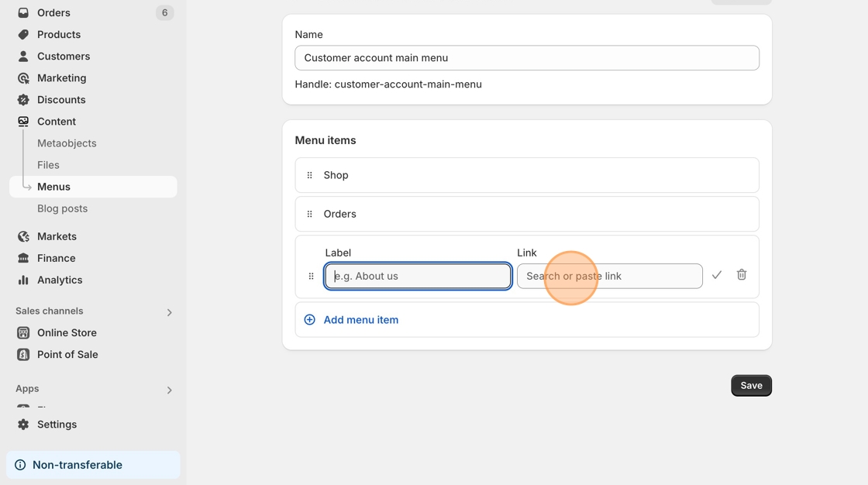Click the Settings gear icon
The height and width of the screenshot is (485, 868).
23,424
